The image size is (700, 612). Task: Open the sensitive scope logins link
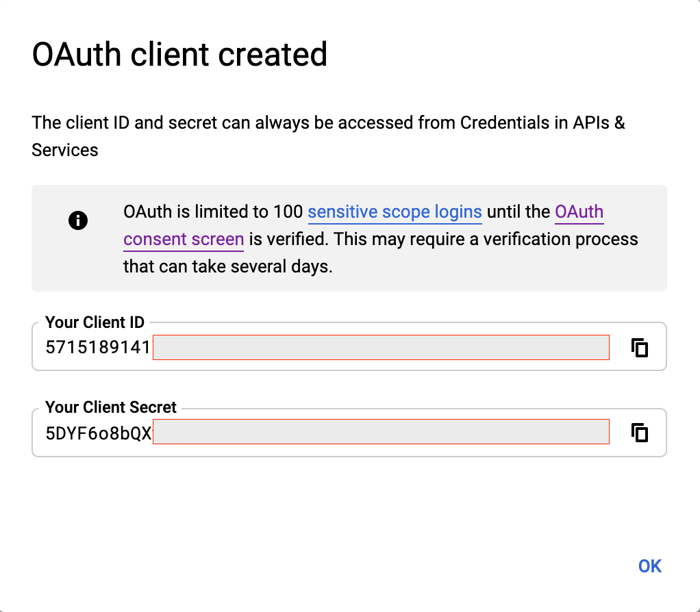point(395,212)
